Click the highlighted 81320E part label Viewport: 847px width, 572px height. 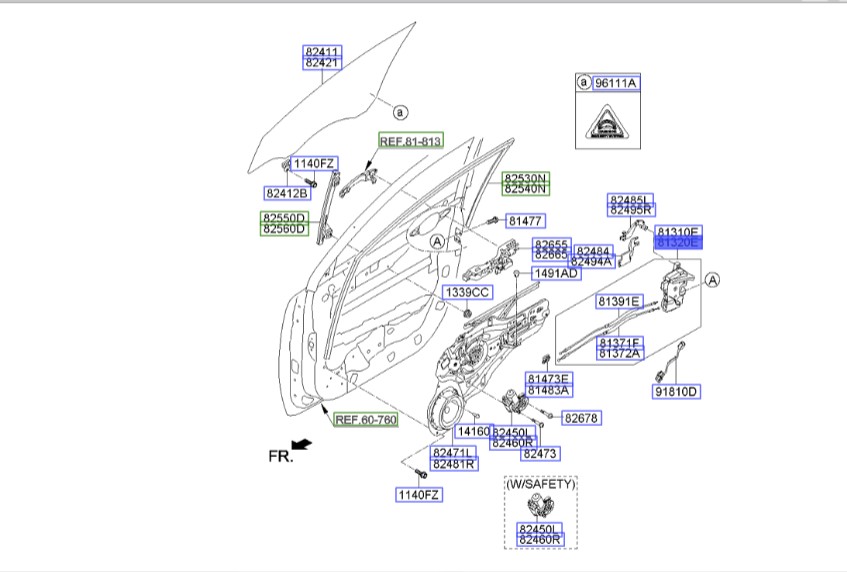(x=678, y=242)
